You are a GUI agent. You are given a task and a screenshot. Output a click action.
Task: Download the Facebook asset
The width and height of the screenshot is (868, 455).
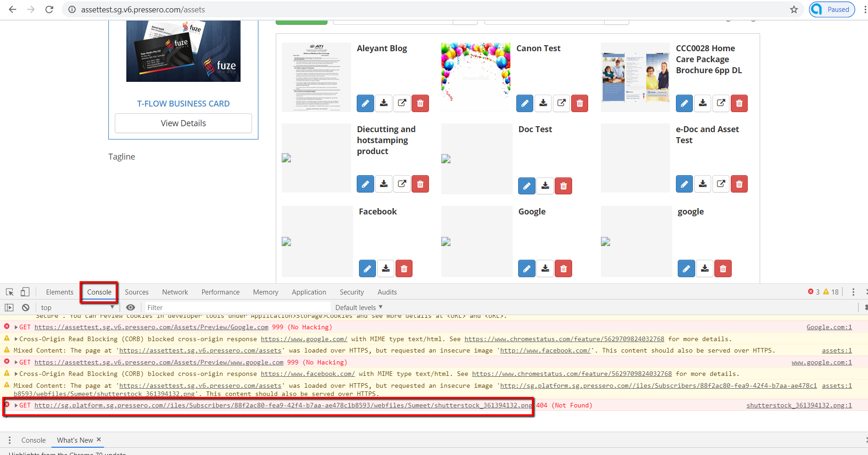click(x=386, y=268)
